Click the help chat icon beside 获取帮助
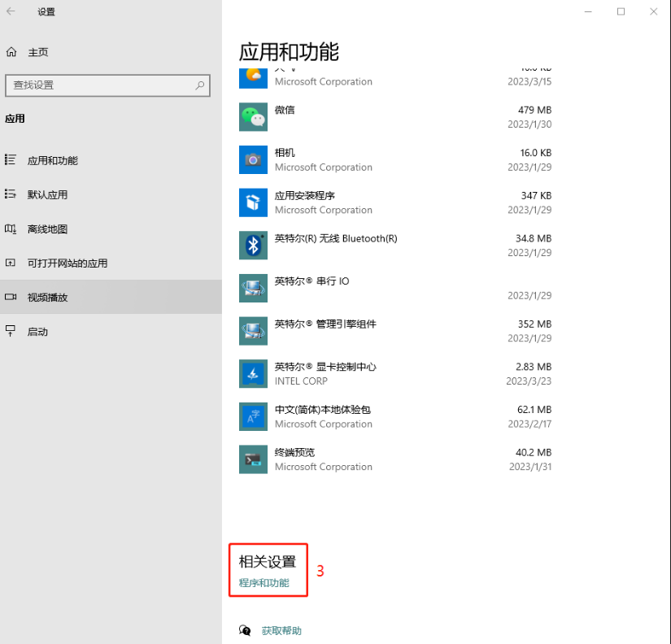Image resolution: width=671 pixels, height=644 pixels. [x=245, y=630]
